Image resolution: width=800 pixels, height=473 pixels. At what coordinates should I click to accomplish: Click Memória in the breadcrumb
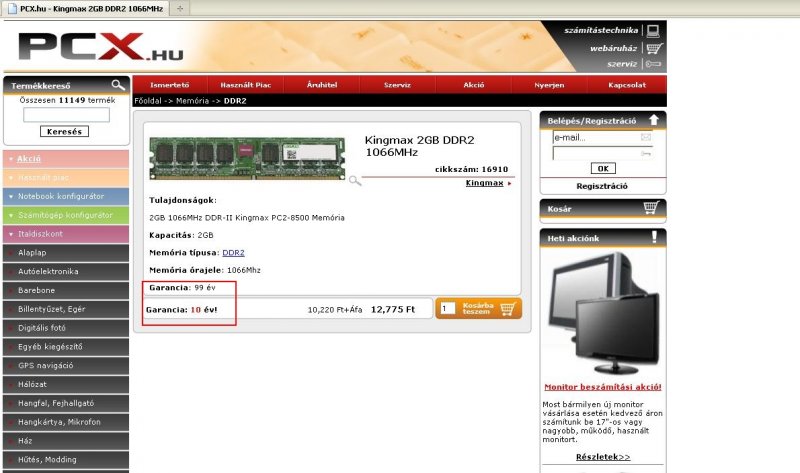[192, 101]
